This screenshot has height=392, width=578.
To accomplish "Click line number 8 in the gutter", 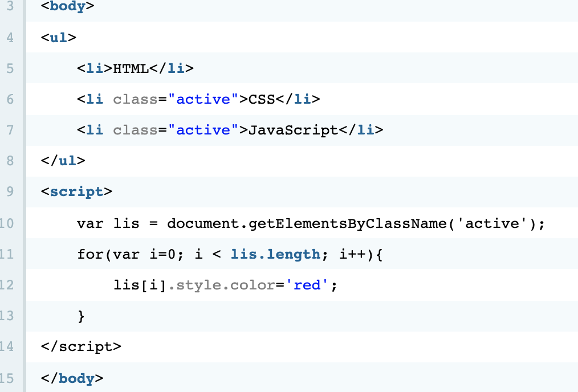I will pyautogui.click(x=10, y=161).
